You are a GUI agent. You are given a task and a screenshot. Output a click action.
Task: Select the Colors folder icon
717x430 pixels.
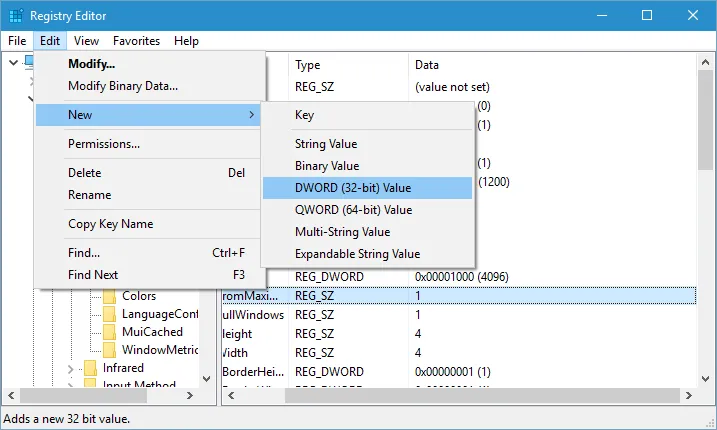110,296
